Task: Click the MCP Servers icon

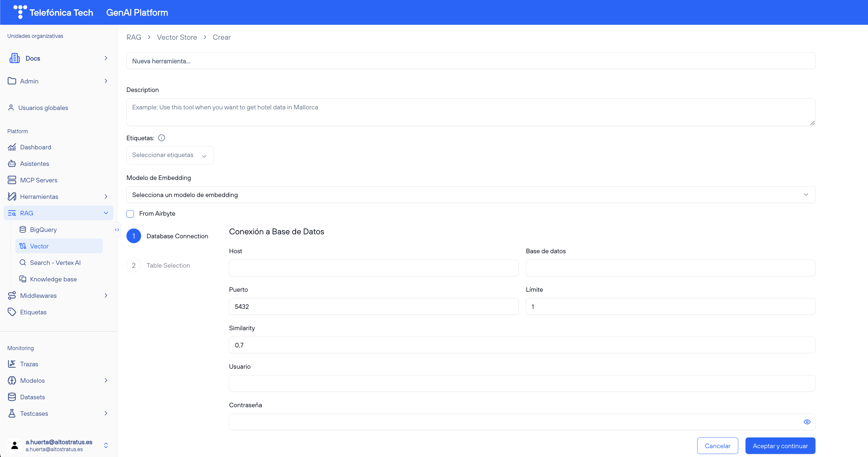Action: pyautogui.click(x=12, y=180)
